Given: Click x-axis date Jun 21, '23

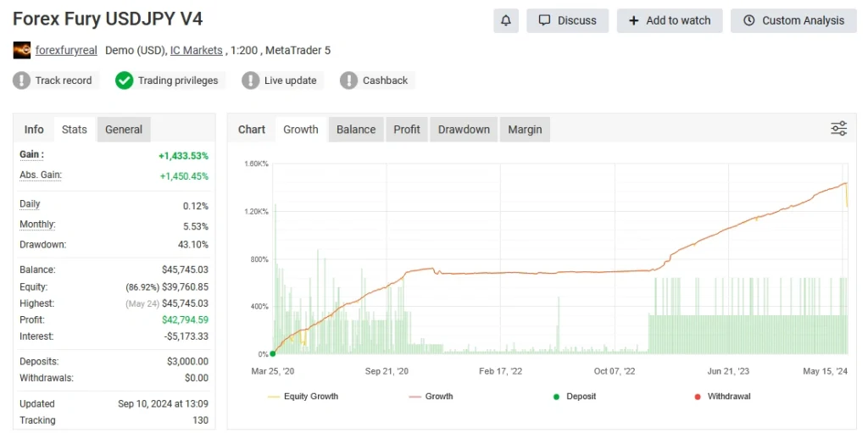Looking at the screenshot, I should click(x=728, y=371).
